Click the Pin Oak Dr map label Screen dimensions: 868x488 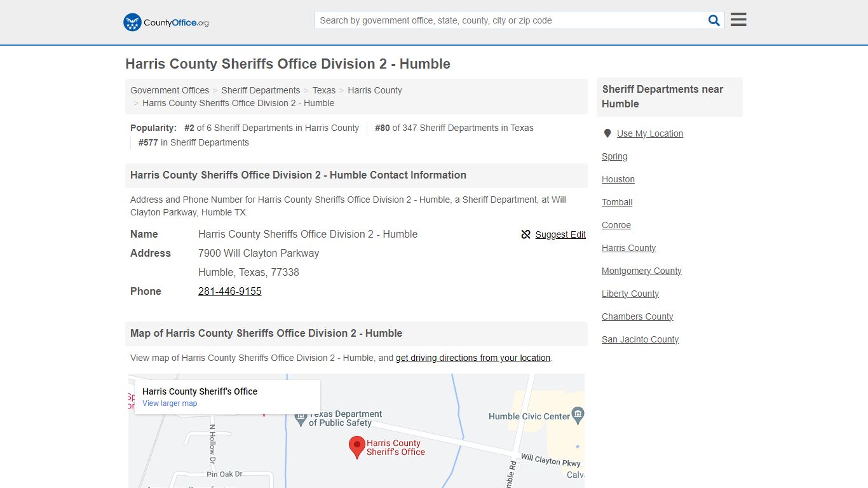[x=224, y=474]
